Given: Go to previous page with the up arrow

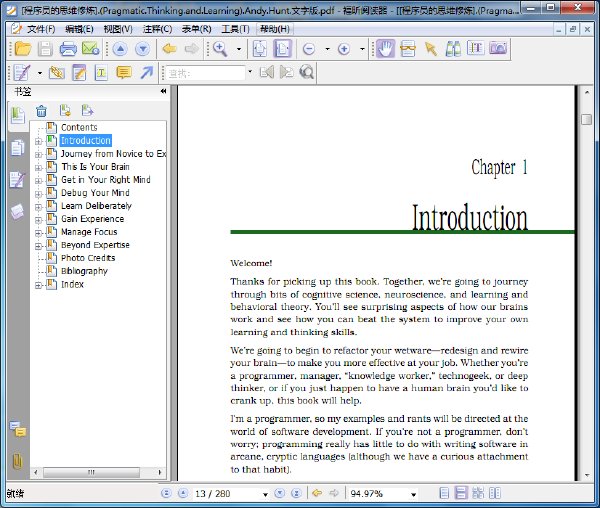Looking at the screenshot, I should click(120, 49).
